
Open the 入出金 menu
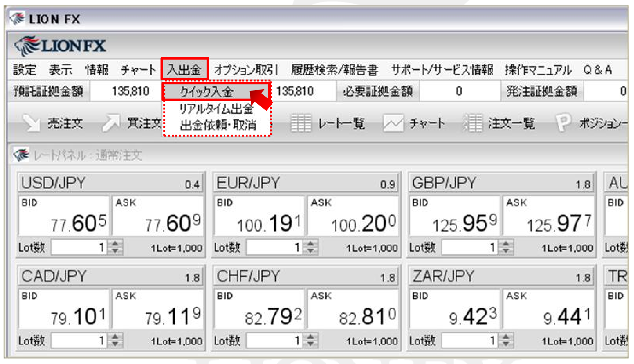(x=185, y=69)
